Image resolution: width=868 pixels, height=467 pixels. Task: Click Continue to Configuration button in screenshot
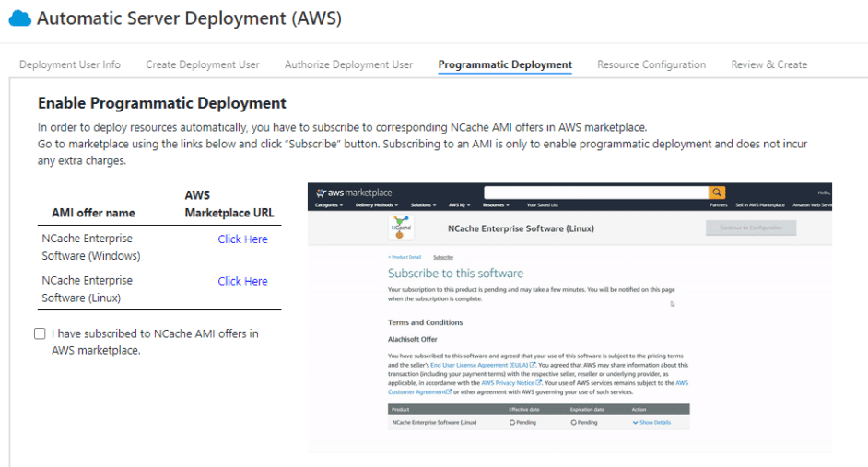pos(751,228)
